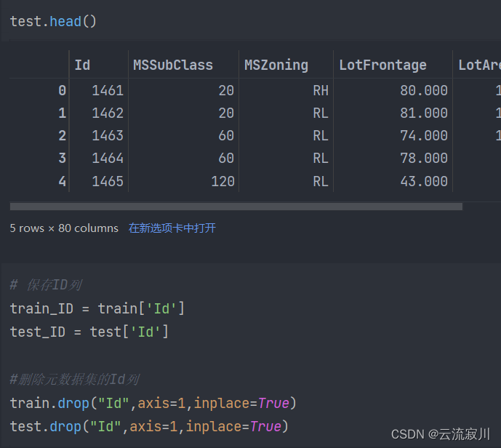
Task: Click MSSubClass value 120
Action: [223, 182]
